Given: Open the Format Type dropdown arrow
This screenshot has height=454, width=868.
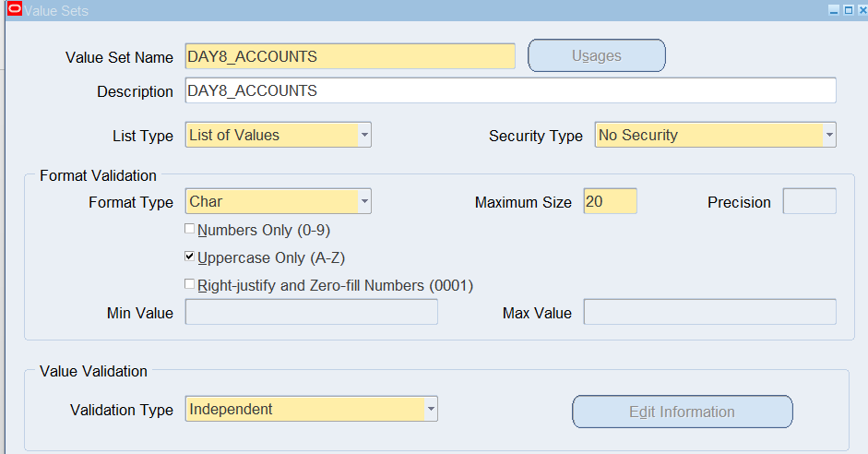Looking at the screenshot, I should 364,201.
